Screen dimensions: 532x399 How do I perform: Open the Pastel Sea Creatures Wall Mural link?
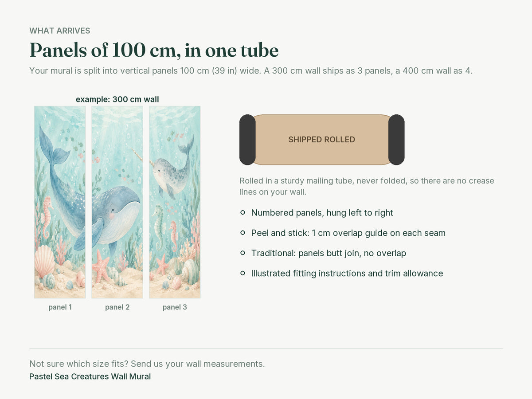pyautogui.click(x=90, y=376)
